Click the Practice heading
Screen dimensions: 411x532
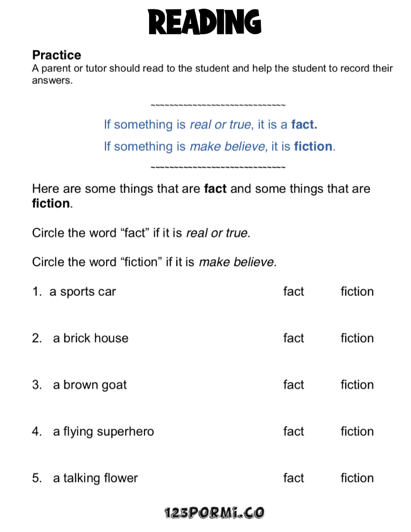tap(57, 55)
